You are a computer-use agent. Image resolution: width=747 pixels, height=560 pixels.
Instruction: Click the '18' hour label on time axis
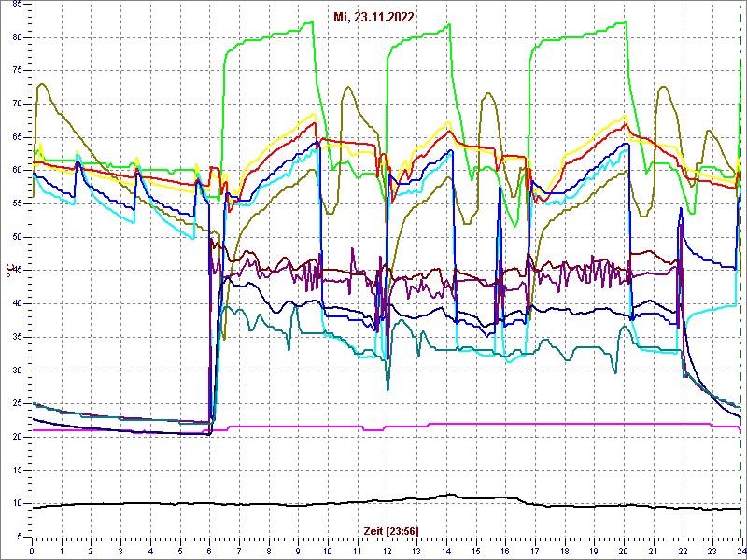pyautogui.click(x=564, y=552)
